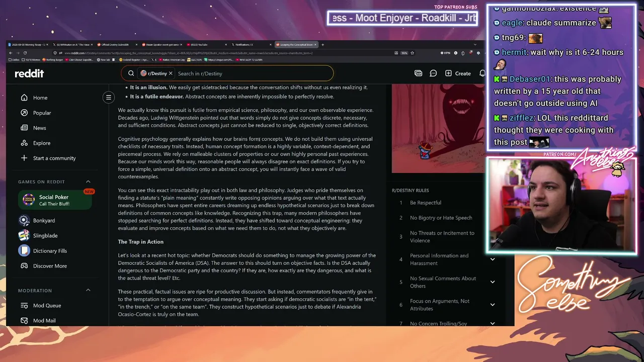The image size is (644, 362).
Task: Go to News in the sidebar
Action: [x=39, y=128]
